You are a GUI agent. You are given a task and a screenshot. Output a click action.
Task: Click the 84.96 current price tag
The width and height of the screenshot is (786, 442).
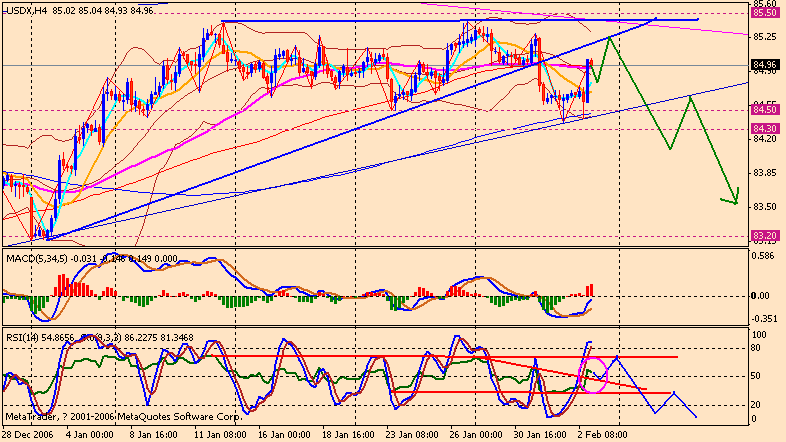pyautogui.click(x=765, y=66)
